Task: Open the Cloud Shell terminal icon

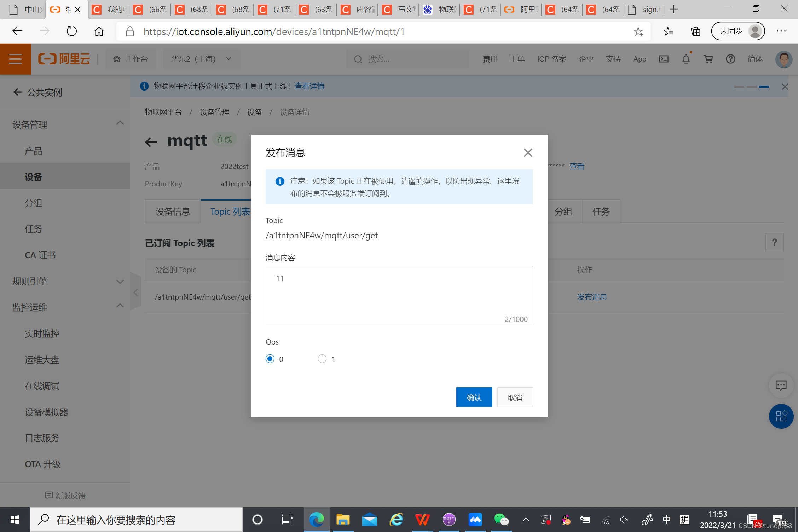Action: pyautogui.click(x=664, y=59)
